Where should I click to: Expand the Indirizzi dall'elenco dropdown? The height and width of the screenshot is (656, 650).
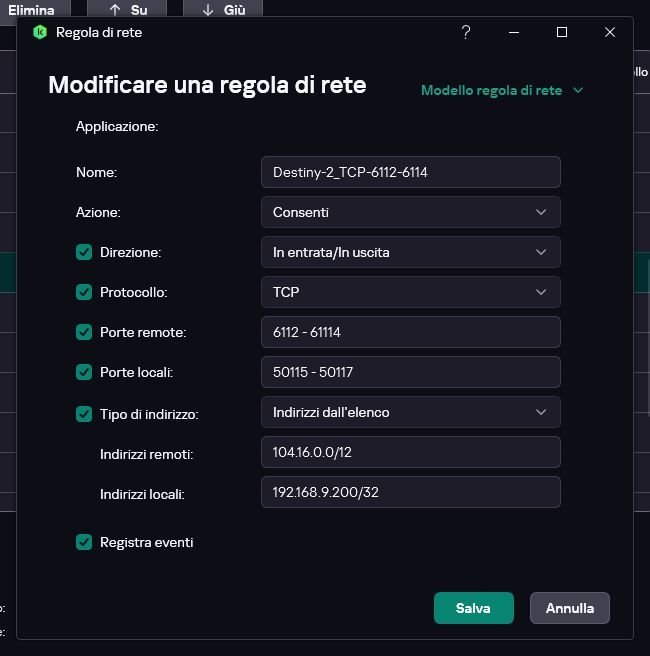click(x=410, y=412)
